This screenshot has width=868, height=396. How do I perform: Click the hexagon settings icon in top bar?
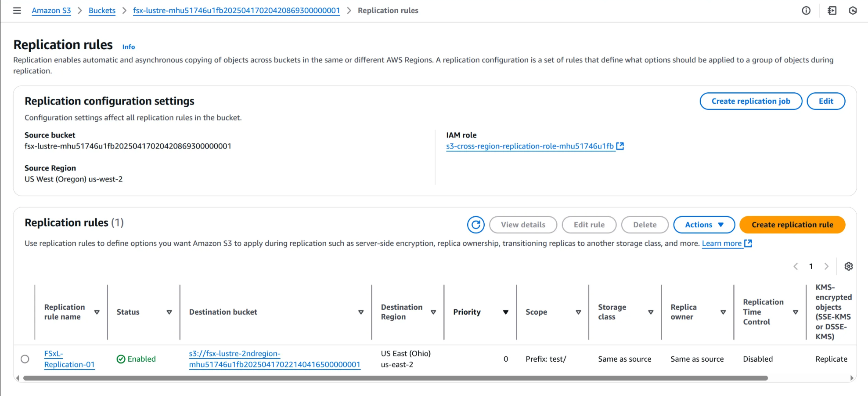click(x=853, y=11)
